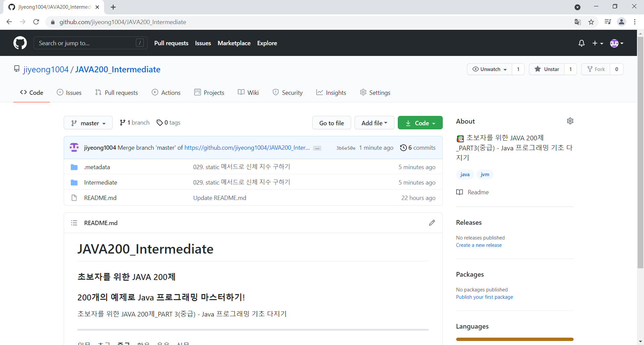Open the green Code dropdown
Screen dimensions: 644x345
[x=420, y=123]
